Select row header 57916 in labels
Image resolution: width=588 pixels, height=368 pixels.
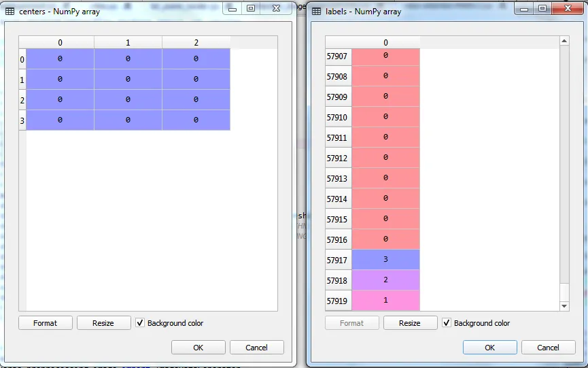pos(339,239)
